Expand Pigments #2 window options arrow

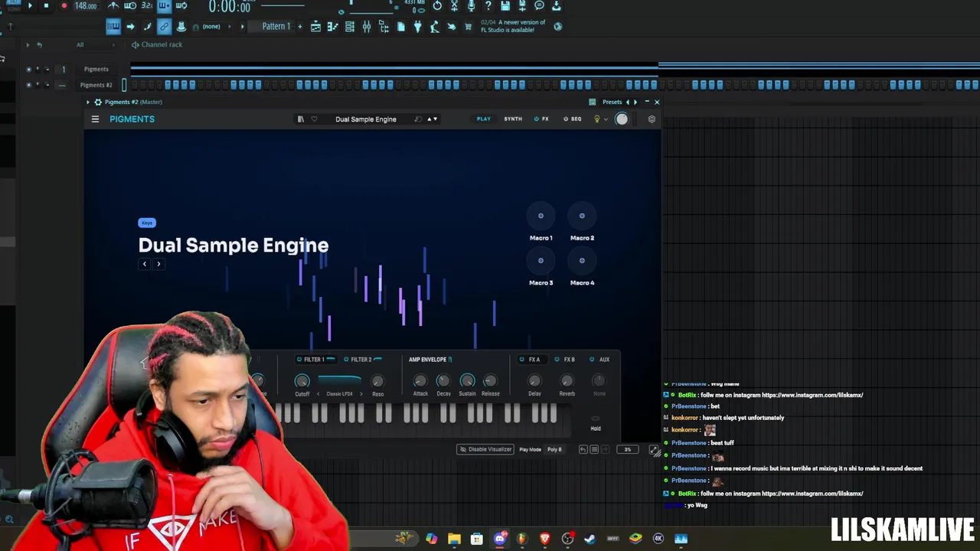[x=88, y=102]
